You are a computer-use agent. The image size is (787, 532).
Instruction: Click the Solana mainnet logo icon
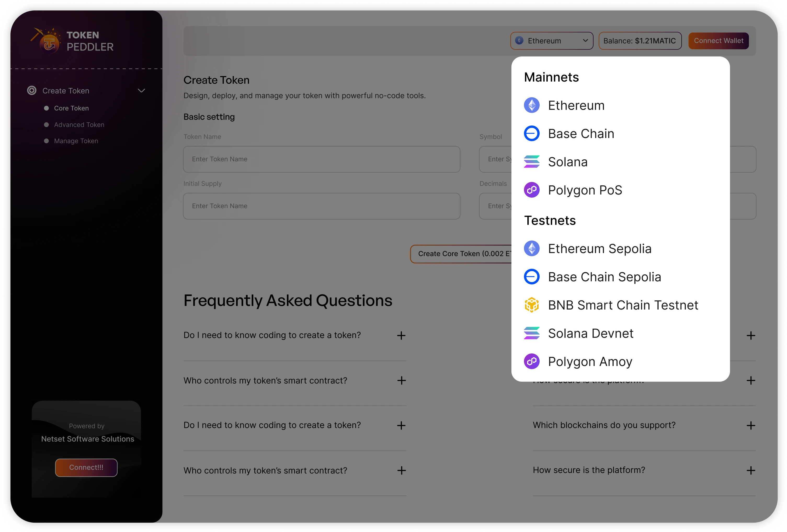point(532,162)
